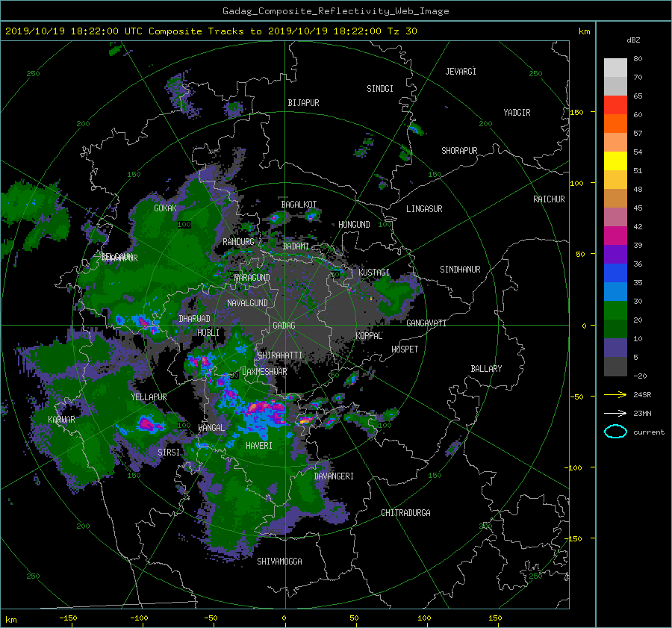The width and height of the screenshot is (672, 628).
Task: Click the HUBLI city label
Action: 208,333
